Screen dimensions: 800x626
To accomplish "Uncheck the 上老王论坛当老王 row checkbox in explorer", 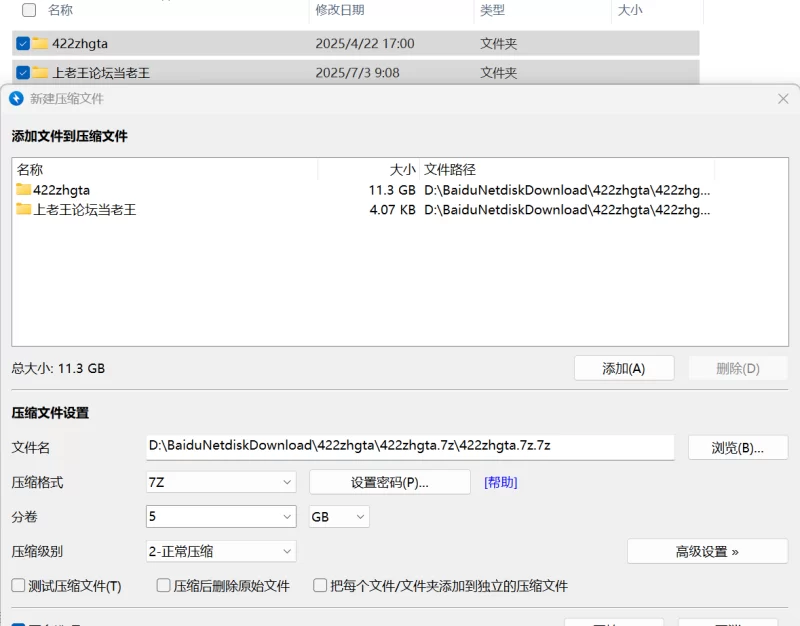I will pos(22,72).
